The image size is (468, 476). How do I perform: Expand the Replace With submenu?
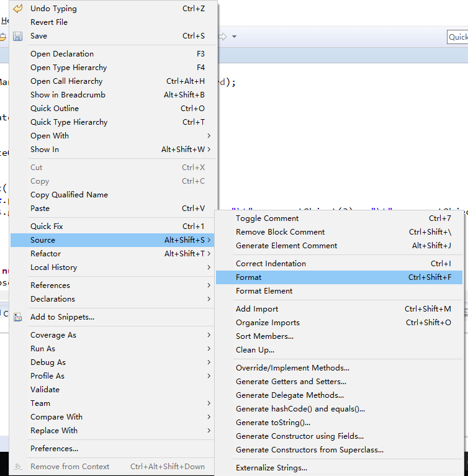[113, 431]
